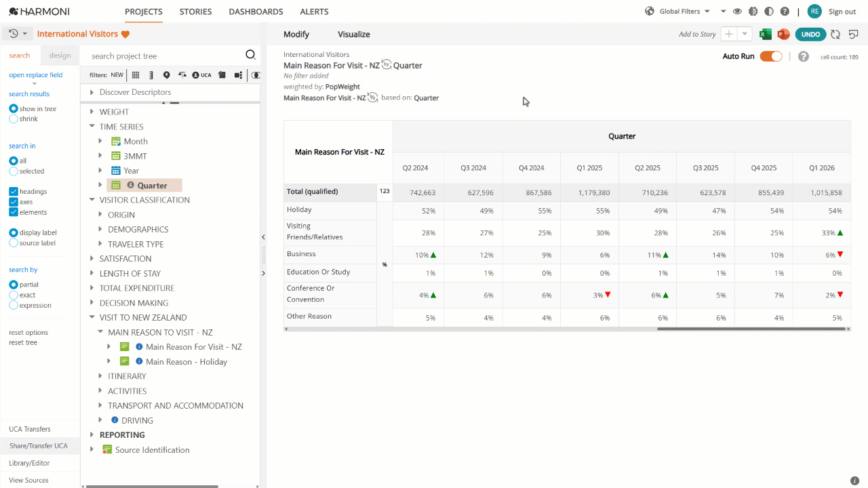Export the table to Excel
The height and width of the screenshot is (488, 868).
point(765,35)
